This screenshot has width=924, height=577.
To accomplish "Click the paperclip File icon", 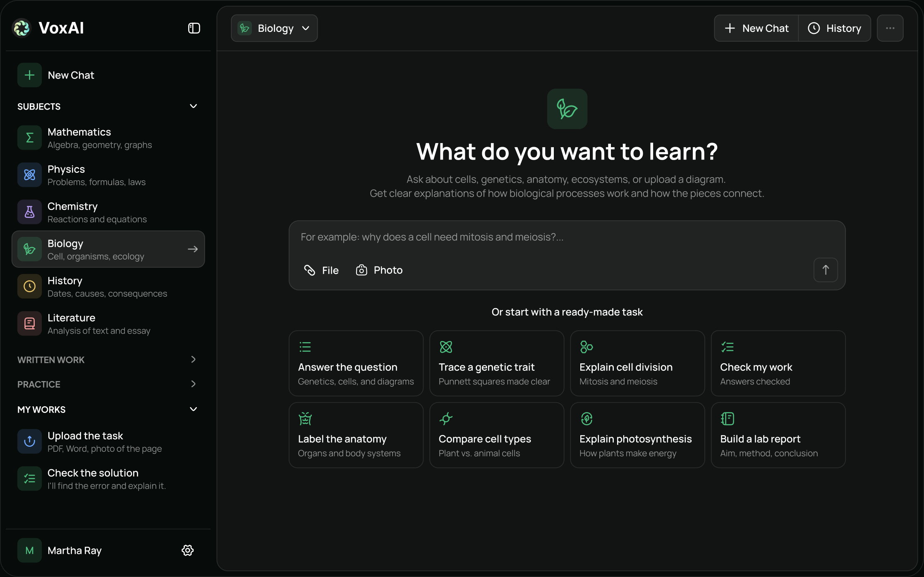I will (310, 270).
